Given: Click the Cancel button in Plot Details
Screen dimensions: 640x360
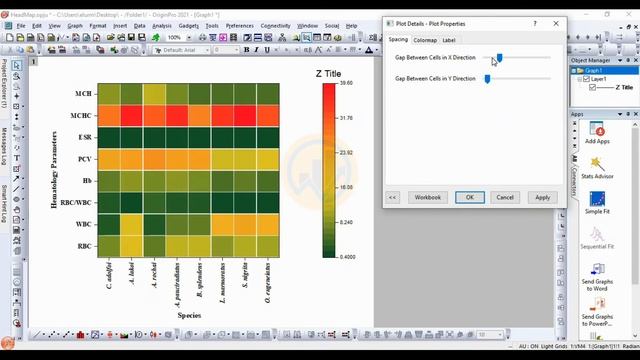Looking at the screenshot, I should (x=505, y=197).
